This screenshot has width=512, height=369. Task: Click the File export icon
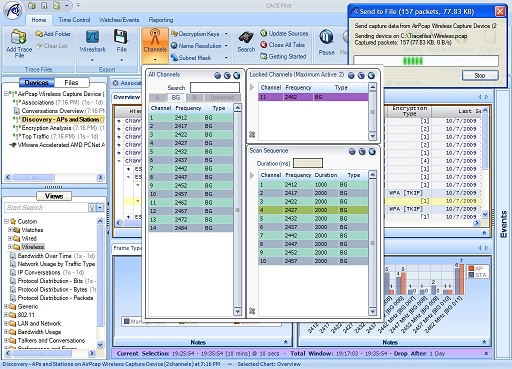pyautogui.click(x=121, y=37)
